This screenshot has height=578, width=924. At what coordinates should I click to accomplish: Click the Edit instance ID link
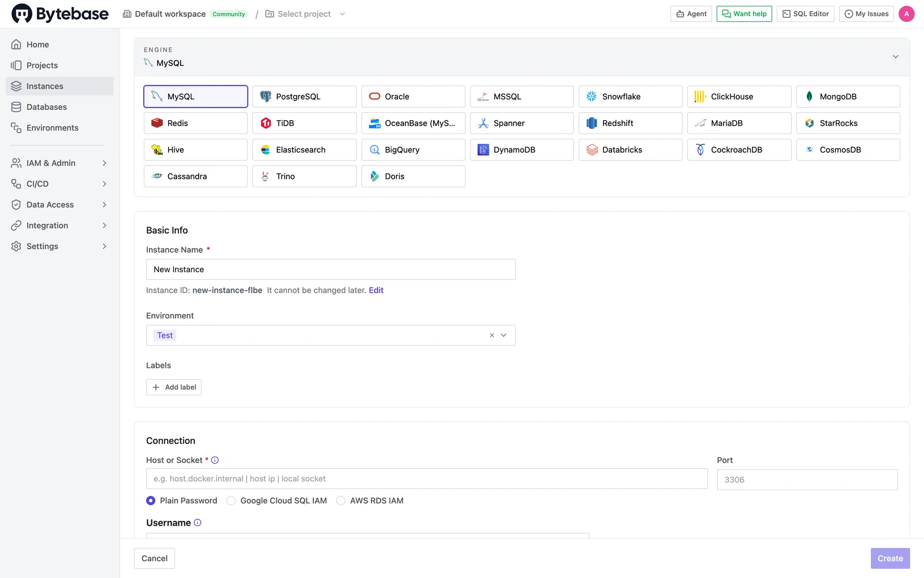click(x=376, y=290)
